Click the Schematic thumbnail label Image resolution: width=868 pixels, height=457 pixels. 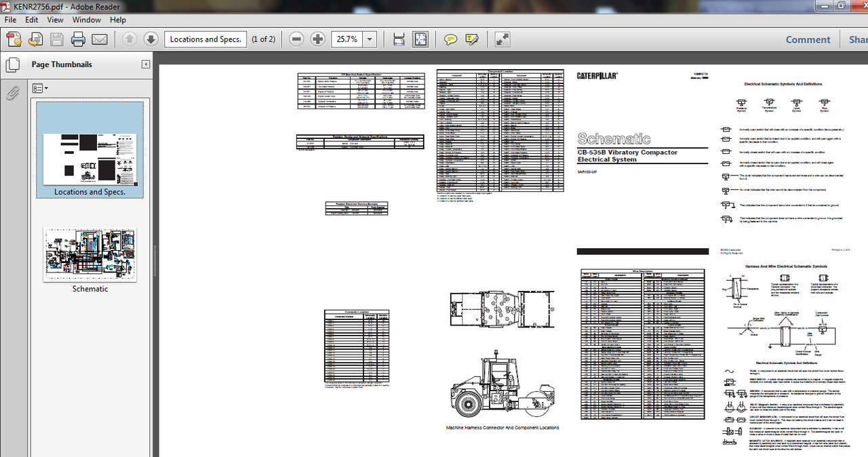(90, 289)
